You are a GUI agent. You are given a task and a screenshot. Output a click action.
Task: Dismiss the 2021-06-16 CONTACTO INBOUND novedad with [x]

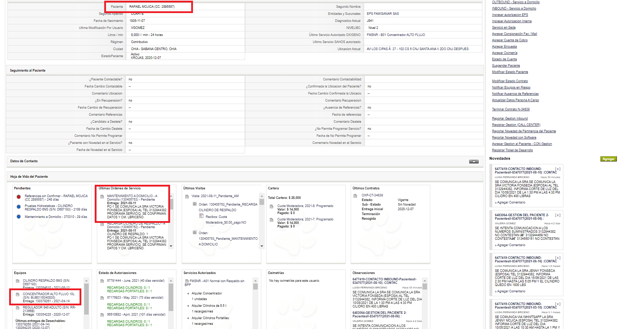558,258
